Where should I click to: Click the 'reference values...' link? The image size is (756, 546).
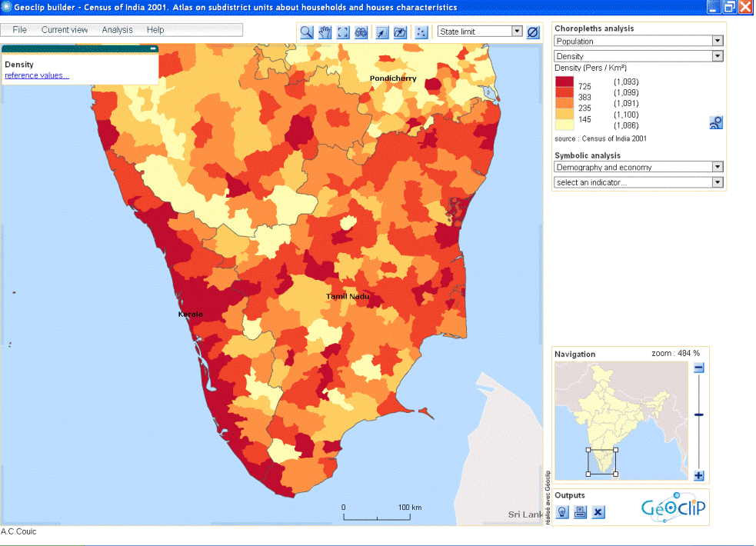pos(37,75)
